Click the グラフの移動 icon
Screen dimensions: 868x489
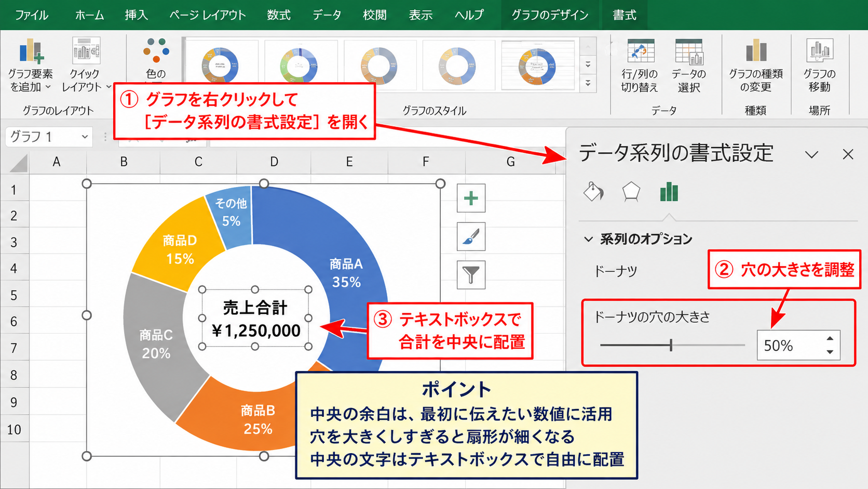click(x=820, y=51)
